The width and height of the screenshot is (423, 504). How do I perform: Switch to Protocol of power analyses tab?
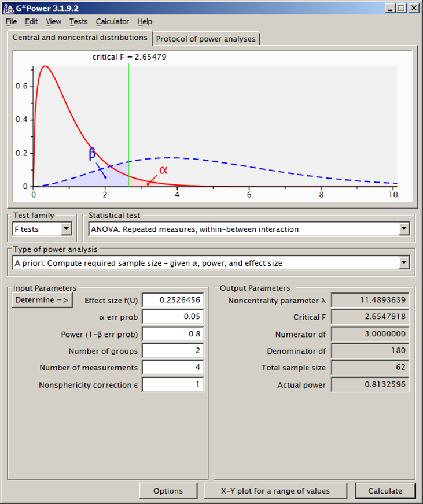click(x=206, y=39)
